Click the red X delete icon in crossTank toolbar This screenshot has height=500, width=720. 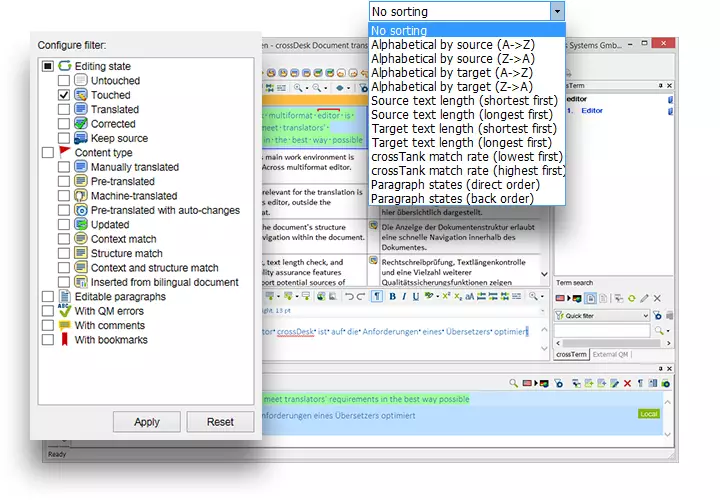(x=627, y=383)
